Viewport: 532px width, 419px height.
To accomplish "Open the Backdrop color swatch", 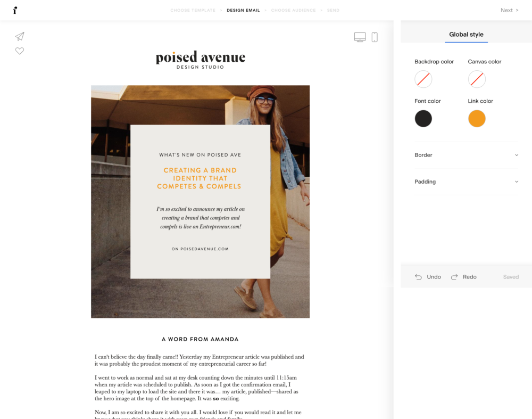I will (x=423, y=79).
